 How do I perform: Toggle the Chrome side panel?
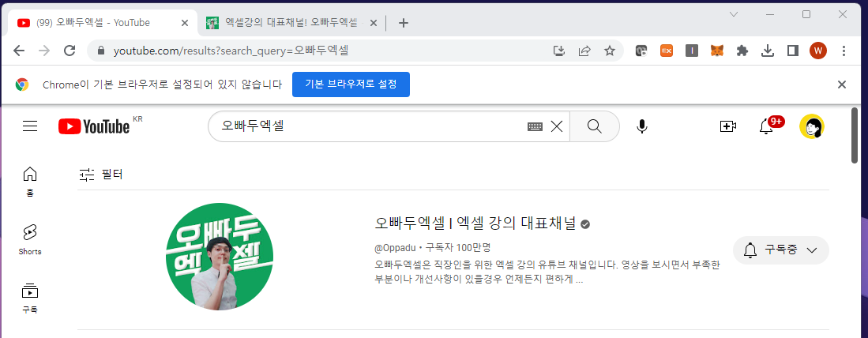coord(793,51)
